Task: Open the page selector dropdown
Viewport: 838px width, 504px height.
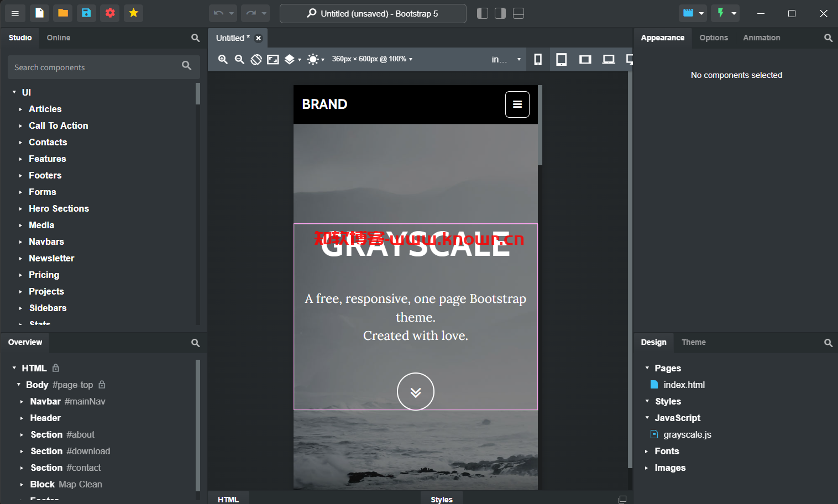Action: coord(506,59)
